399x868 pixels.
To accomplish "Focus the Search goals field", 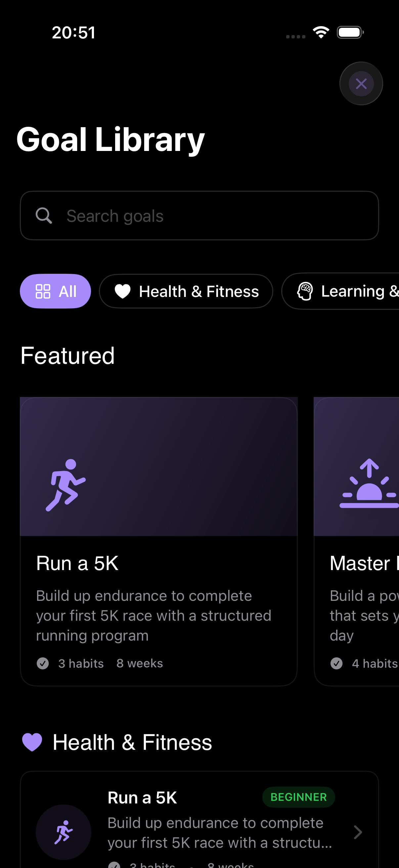I will tap(199, 216).
